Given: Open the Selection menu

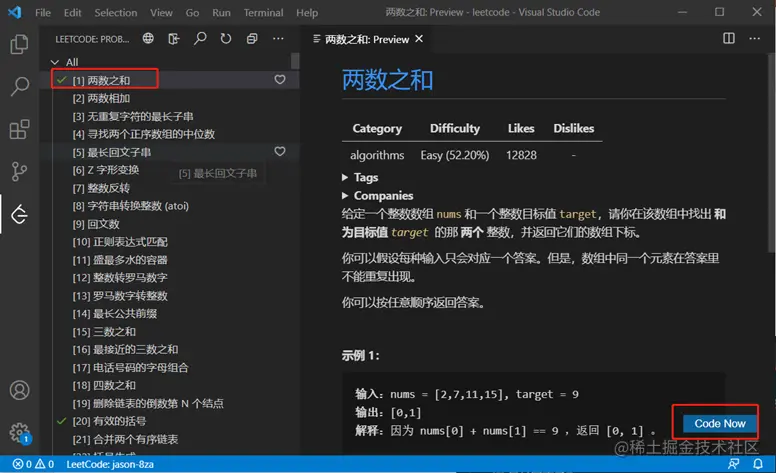Looking at the screenshot, I should [116, 12].
